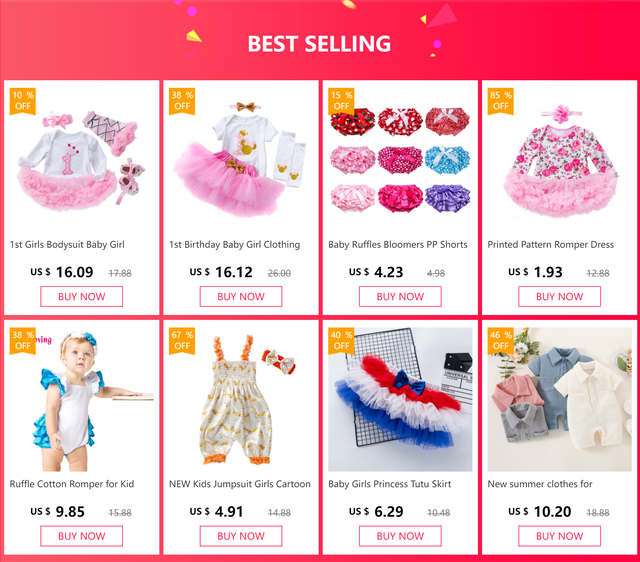Click the 46% OFF discount badge
This screenshot has width=640, height=562.
pyautogui.click(x=500, y=340)
